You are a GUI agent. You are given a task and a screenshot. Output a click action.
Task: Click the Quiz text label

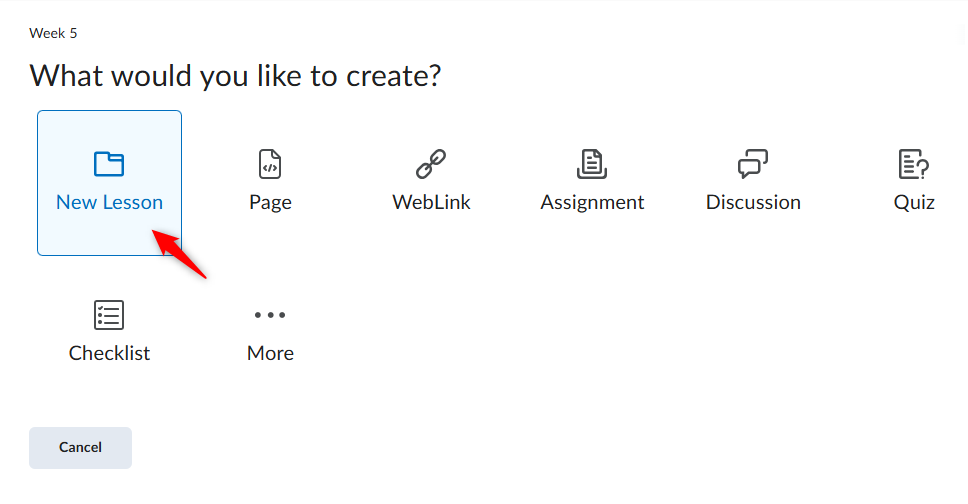(914, 203)
